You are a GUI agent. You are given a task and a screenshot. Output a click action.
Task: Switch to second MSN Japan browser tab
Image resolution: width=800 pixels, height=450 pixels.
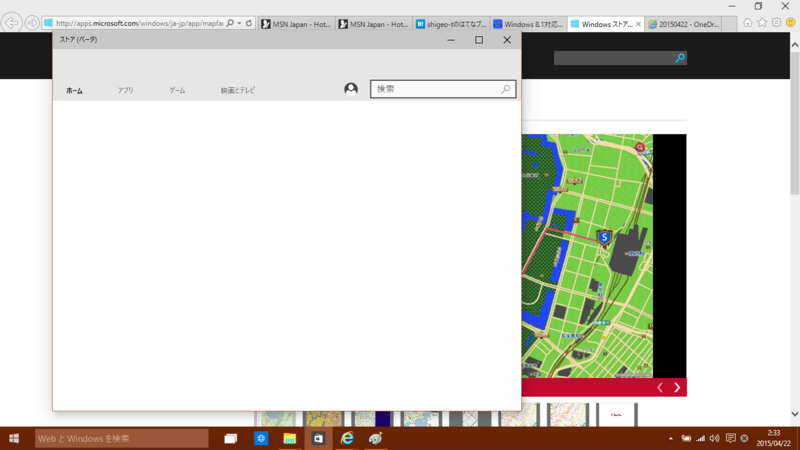click(x=374, y=24)
